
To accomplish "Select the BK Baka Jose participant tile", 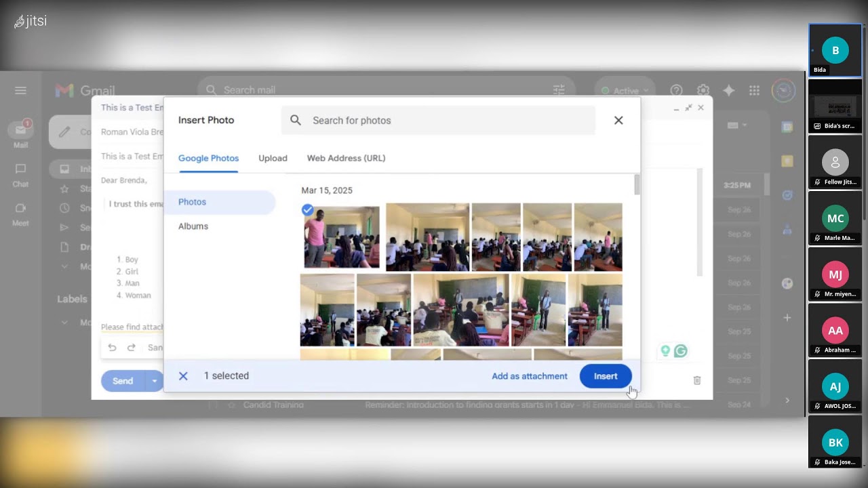I will click(835, 442).
